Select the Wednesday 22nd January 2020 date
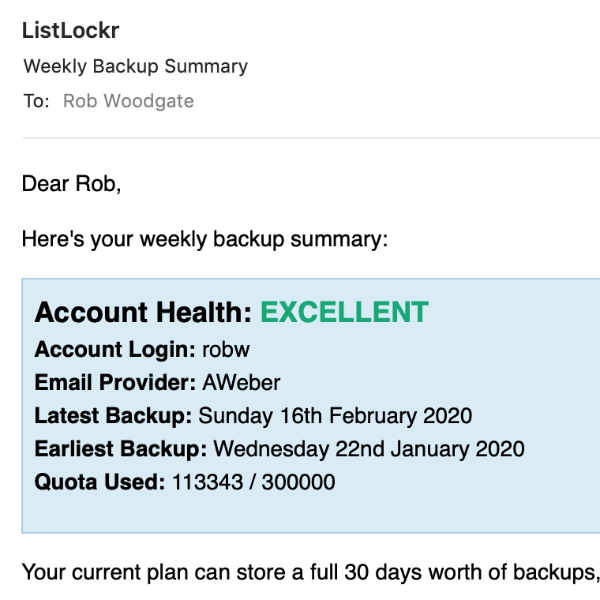Viewport: 600px width, 600px height. [x=369, y=449]
